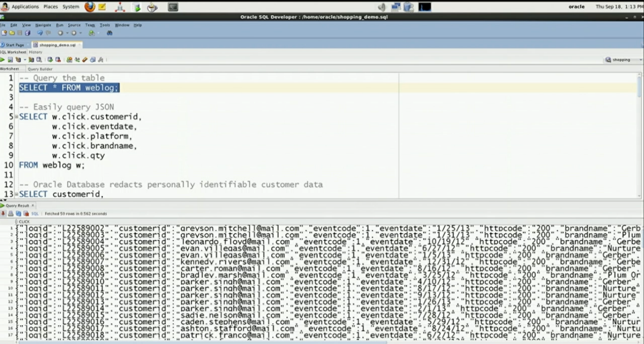Switch to the Query Builder tab
644x344 pixels.
click(40, 69)
